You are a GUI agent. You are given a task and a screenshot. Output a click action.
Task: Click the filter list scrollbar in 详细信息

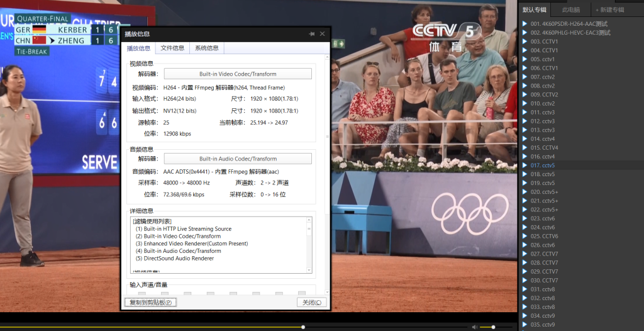(309, 245)
